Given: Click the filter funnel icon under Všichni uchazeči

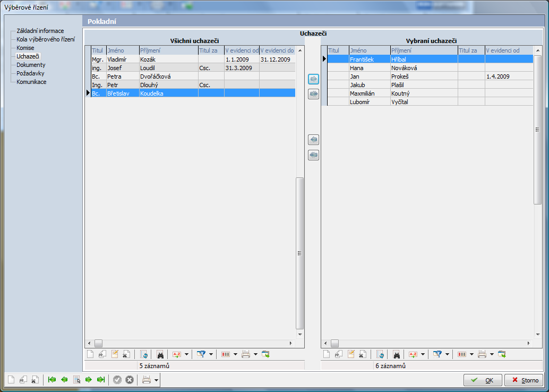Looking at the screenshot, I should 201,354.
